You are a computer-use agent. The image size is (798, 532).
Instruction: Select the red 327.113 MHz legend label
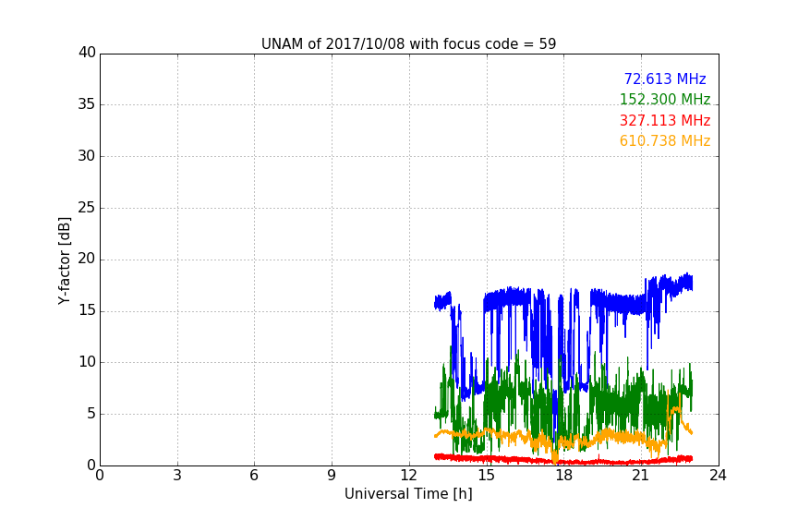665,121
